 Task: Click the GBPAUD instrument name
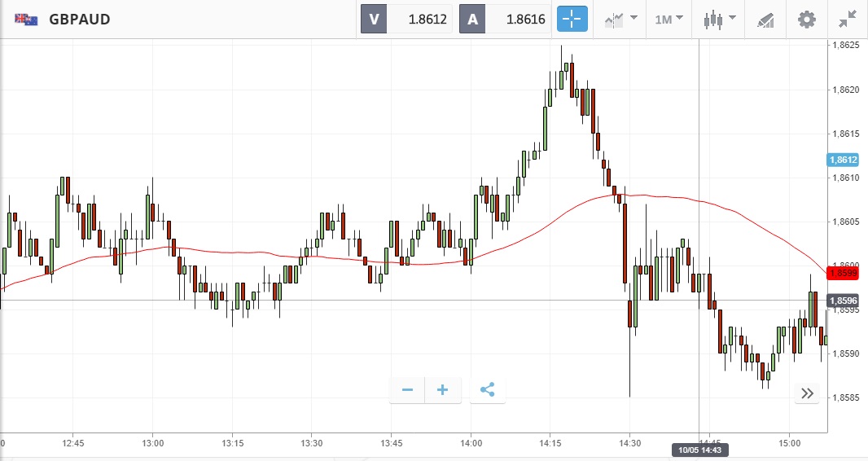(80, 19)
